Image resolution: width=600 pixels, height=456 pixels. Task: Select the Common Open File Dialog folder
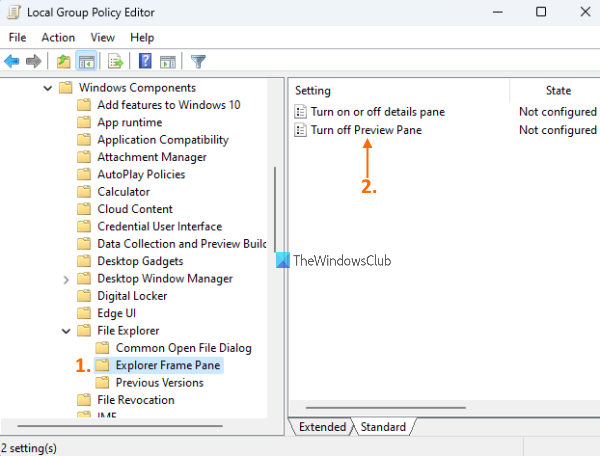[x=184, y=348]
